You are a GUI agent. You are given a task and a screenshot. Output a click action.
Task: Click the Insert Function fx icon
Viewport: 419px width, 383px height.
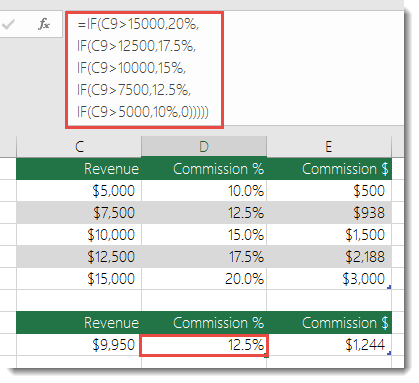(44, 24)
